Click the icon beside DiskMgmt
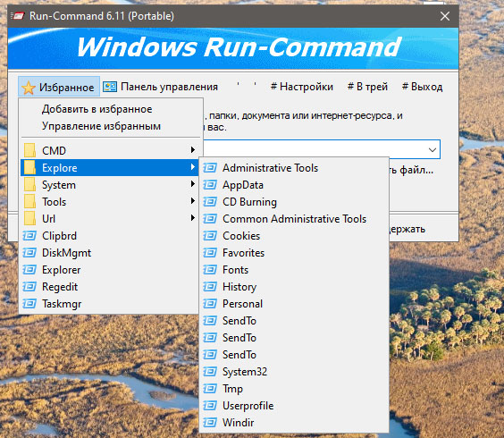The image size is (504, 438). [x=29, y=253]
